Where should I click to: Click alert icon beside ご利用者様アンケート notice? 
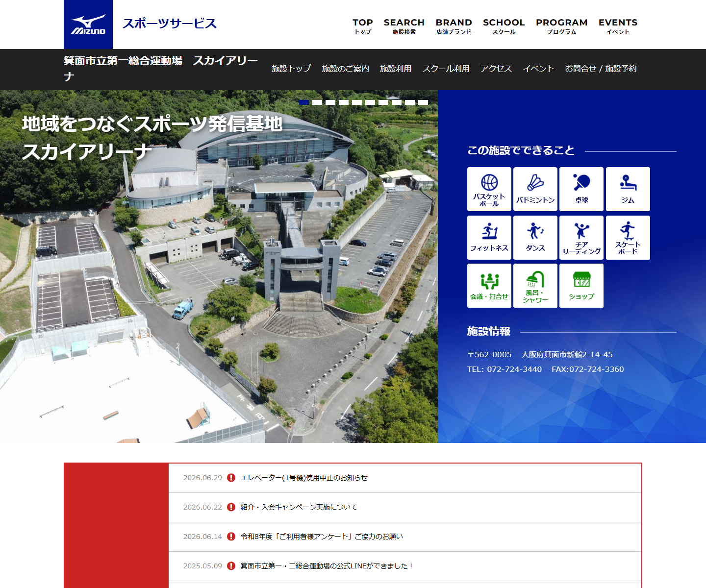[x=231, y=537]
